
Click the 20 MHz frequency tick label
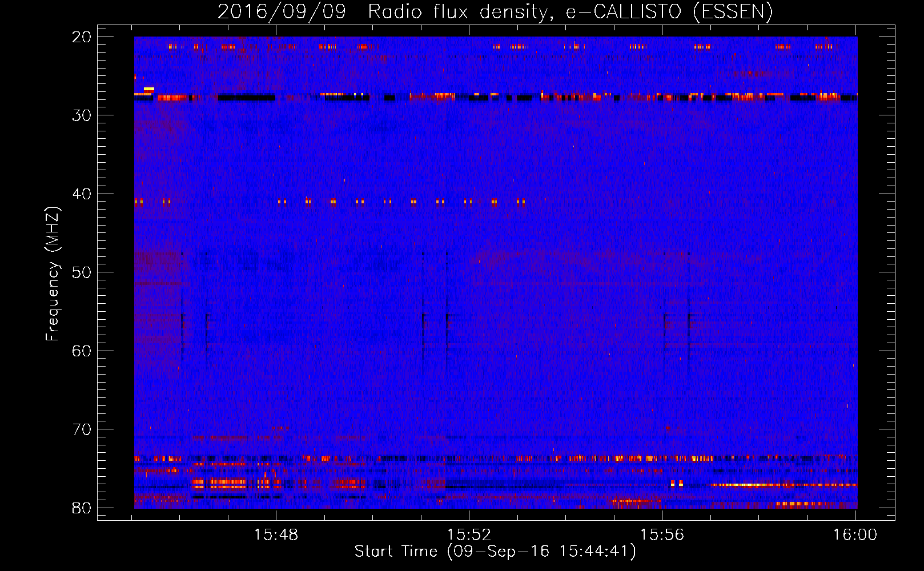click(82, 37)
